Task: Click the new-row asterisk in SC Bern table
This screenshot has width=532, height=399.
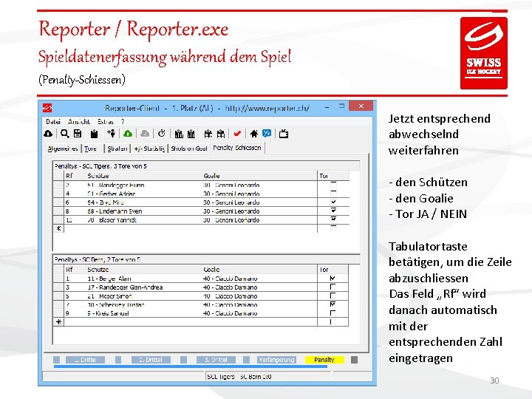Action: (58, 321)
